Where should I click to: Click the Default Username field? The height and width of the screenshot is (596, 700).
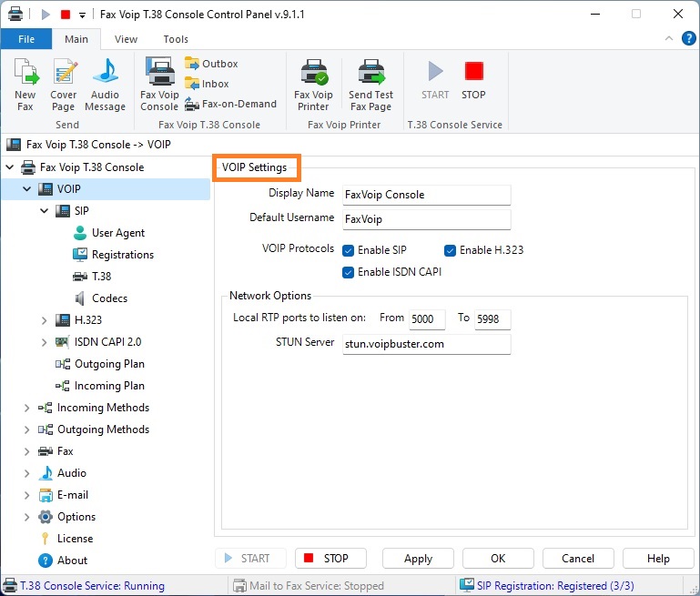click(x=426, y=219)
